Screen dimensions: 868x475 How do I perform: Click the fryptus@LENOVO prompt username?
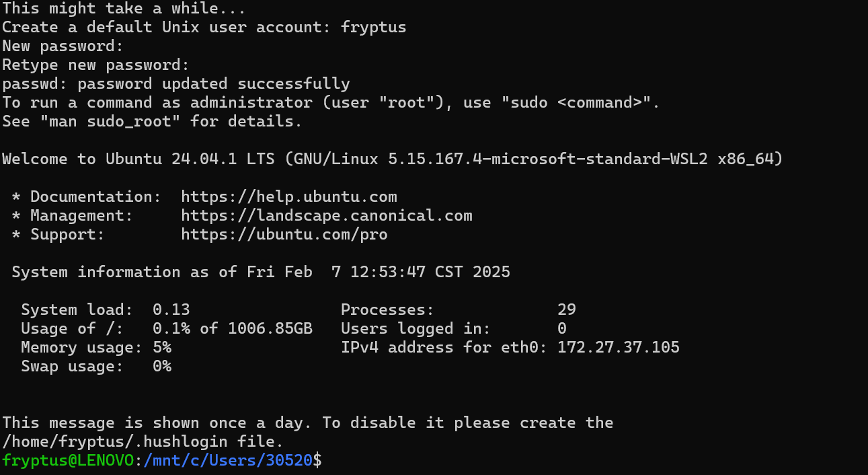coord(67,461)
